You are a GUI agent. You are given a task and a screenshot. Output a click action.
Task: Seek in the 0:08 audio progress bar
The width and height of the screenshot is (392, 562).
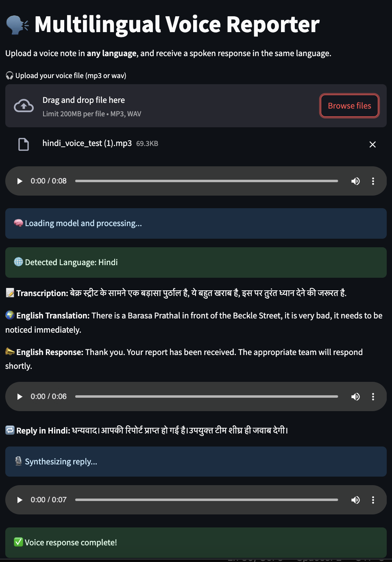coord(207,181)
